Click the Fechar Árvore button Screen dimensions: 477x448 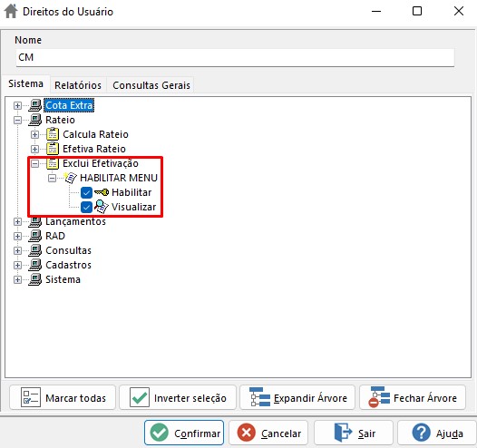pyautogui.click(x=413, y=397)
